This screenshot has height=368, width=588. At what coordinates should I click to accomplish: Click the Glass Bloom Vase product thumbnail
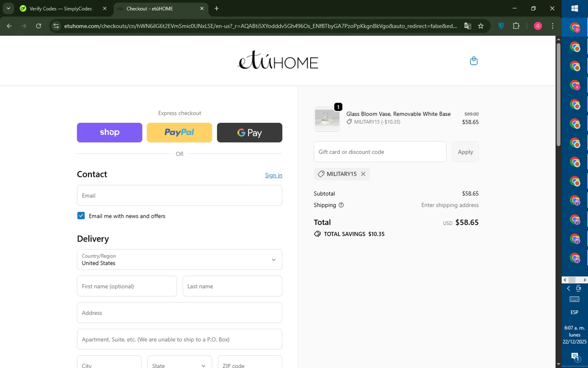tap(327, 118)
